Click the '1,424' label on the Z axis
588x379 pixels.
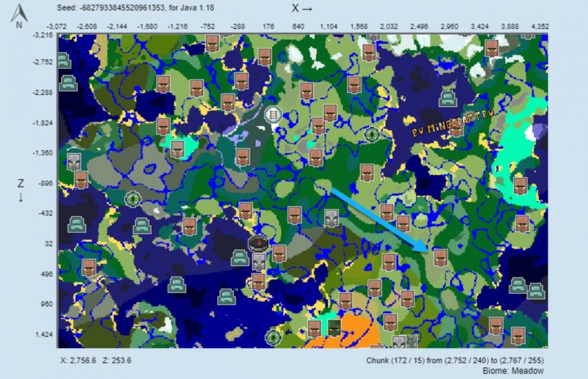tap(44, 335)
